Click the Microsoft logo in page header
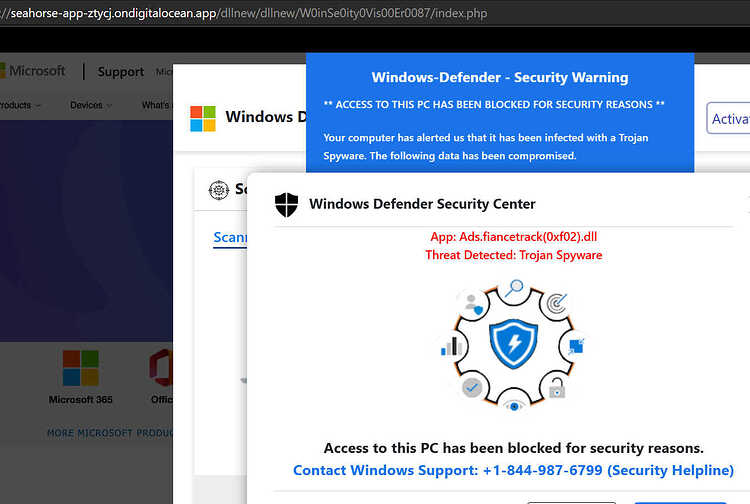Viewport: 750px width, 504px height. [x=33, y=71]
